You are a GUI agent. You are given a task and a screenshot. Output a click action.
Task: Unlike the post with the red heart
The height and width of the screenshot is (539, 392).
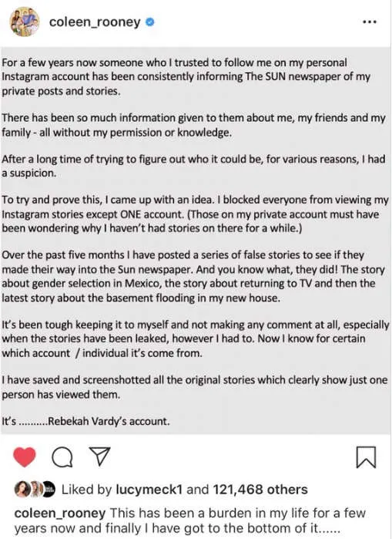click(25, 456)
